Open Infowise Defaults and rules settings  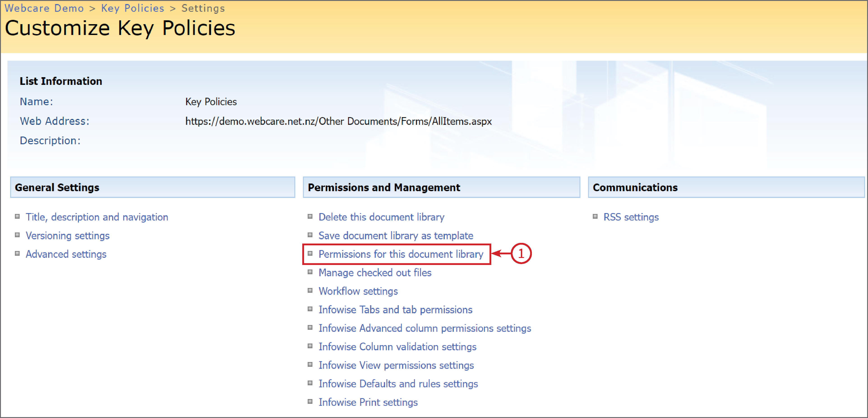(398, 384)
